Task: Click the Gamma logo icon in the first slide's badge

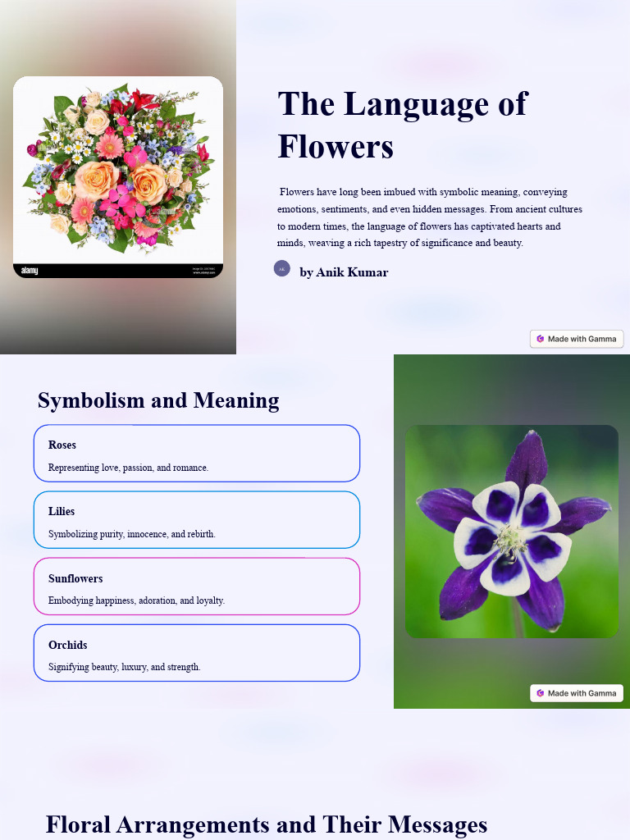Action: [540, 339]
